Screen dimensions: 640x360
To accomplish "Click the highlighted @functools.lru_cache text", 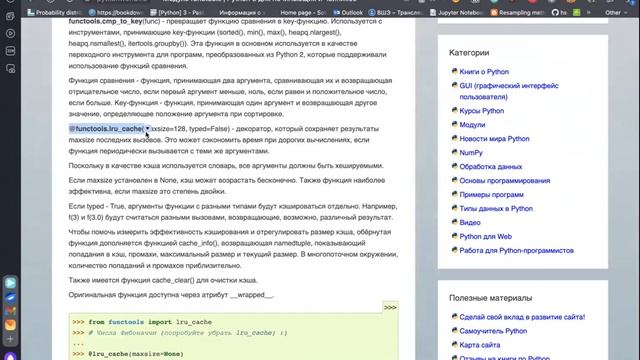I will [x=106, y=129].
